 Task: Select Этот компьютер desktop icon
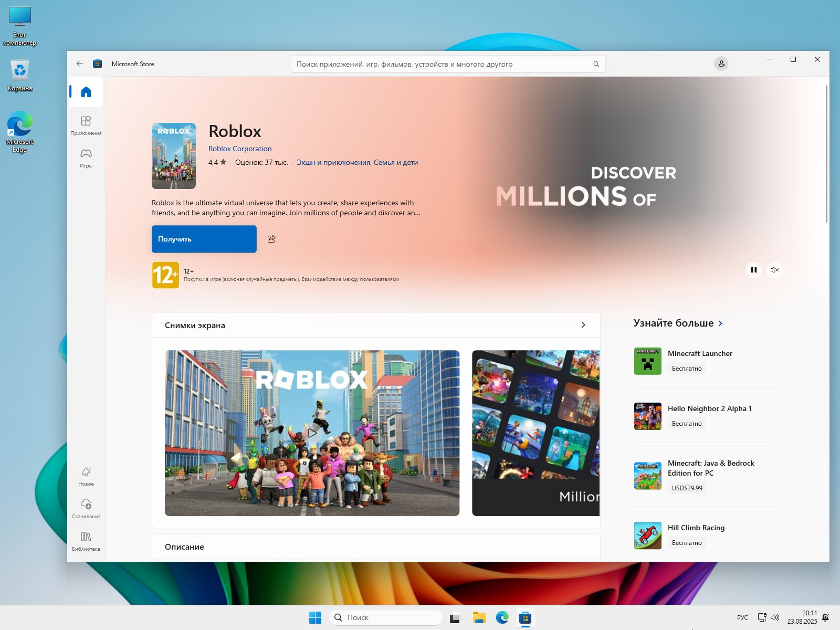point(20,26)
